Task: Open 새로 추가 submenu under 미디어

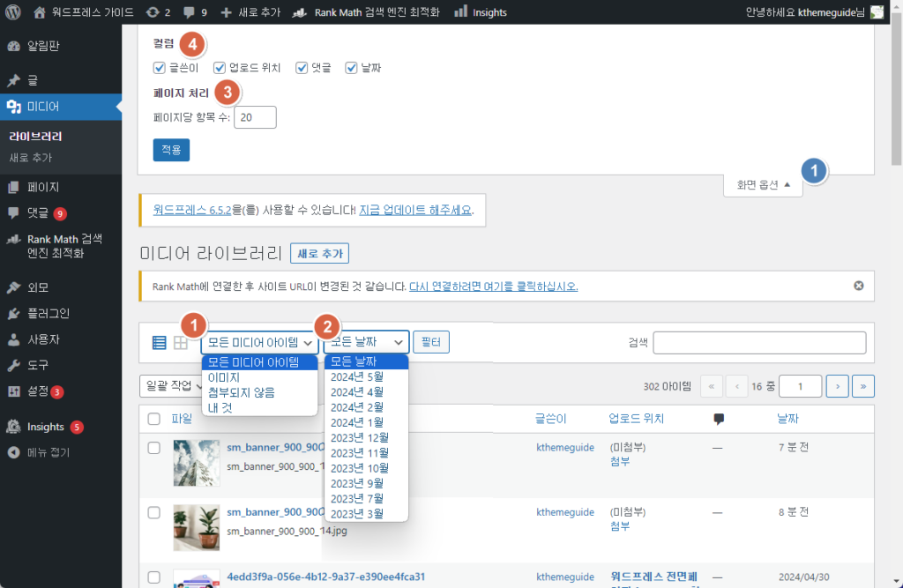Action: tap(31, 158)
